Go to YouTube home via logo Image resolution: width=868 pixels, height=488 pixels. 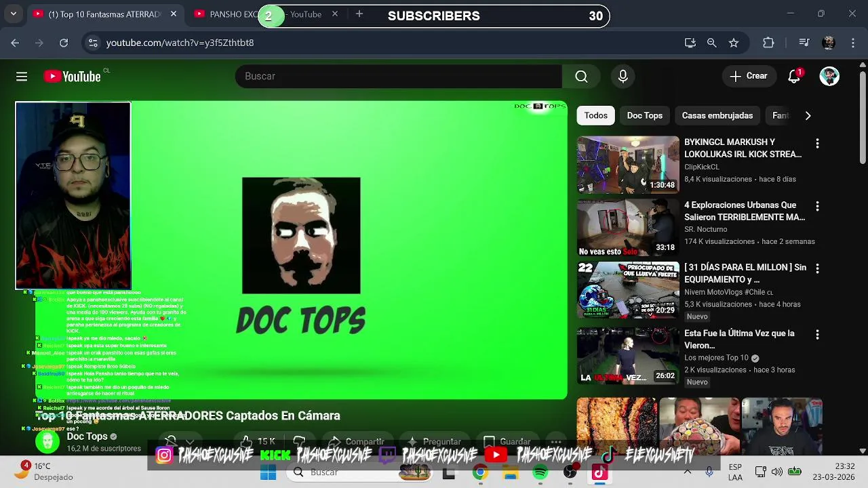(x=73, y=77)
